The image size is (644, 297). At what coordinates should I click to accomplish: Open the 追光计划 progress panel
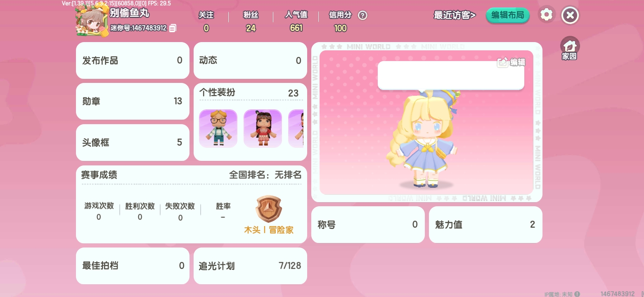click(250, 266)
